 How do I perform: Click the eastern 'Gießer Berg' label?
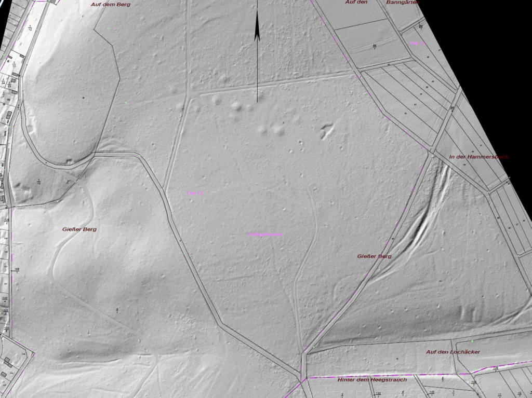click(374, 256)
